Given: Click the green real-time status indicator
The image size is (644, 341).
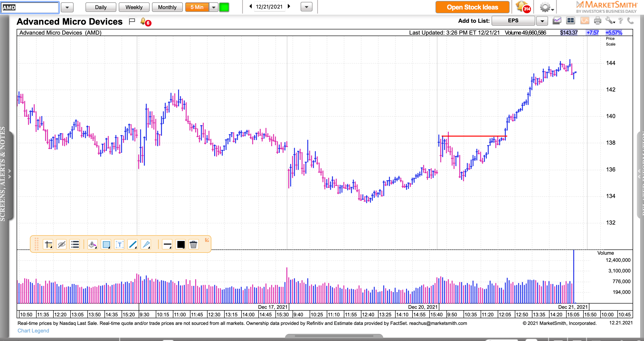Looking at the screenshot, I should click(224, 7).
